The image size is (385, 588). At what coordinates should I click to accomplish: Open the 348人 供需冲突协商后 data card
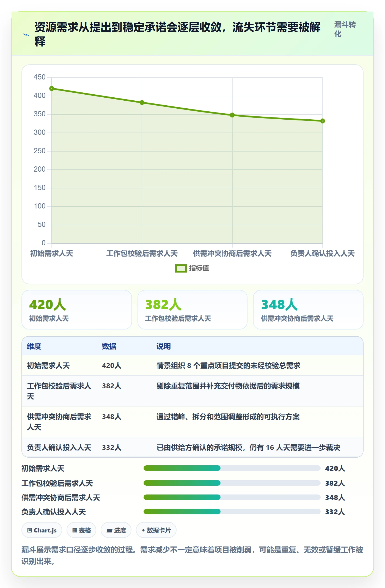pos(308,310)
